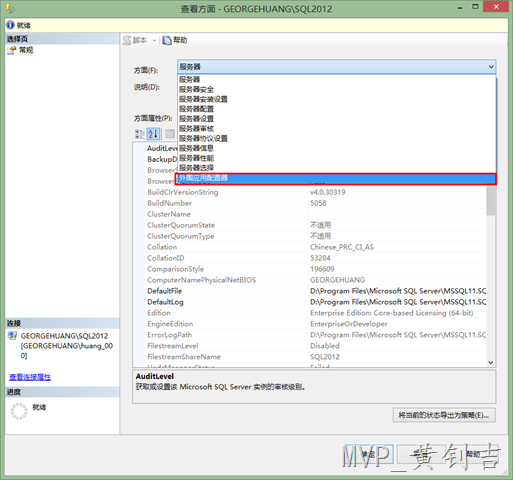Click the Categorized sort icon

point(139,134)
